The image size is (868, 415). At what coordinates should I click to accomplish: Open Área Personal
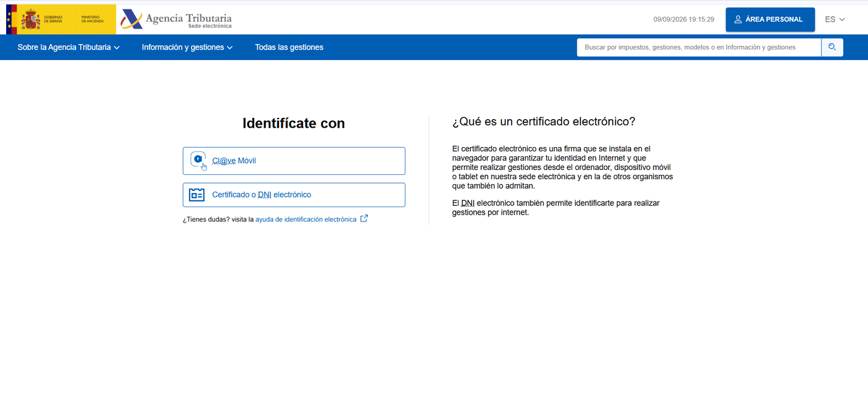tap(770, 19)
